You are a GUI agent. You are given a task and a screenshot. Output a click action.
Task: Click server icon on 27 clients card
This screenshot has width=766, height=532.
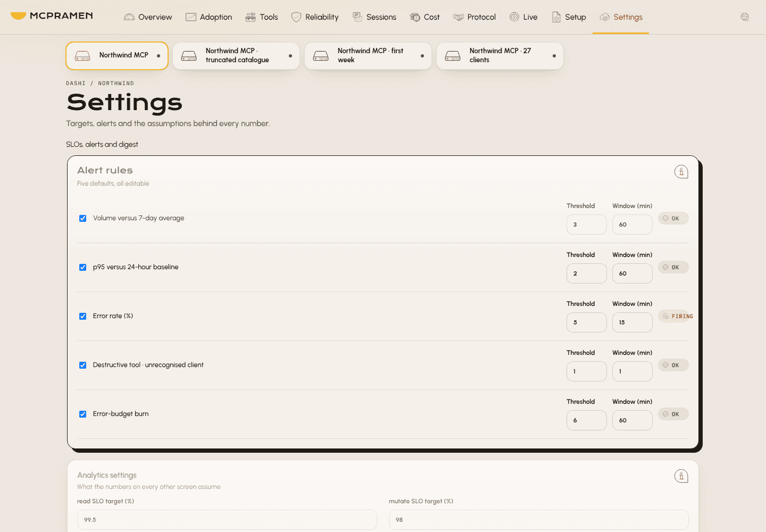point(453,56)
